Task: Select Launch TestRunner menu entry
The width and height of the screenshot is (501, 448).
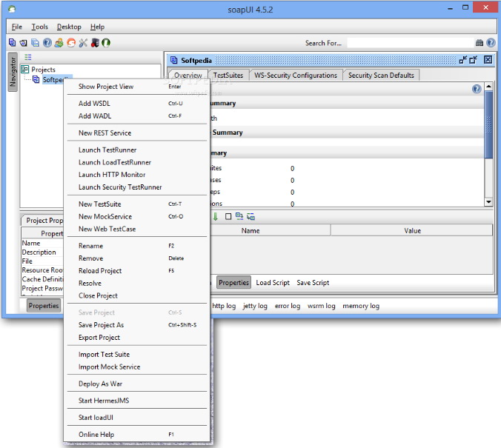Action: point(137,150)
